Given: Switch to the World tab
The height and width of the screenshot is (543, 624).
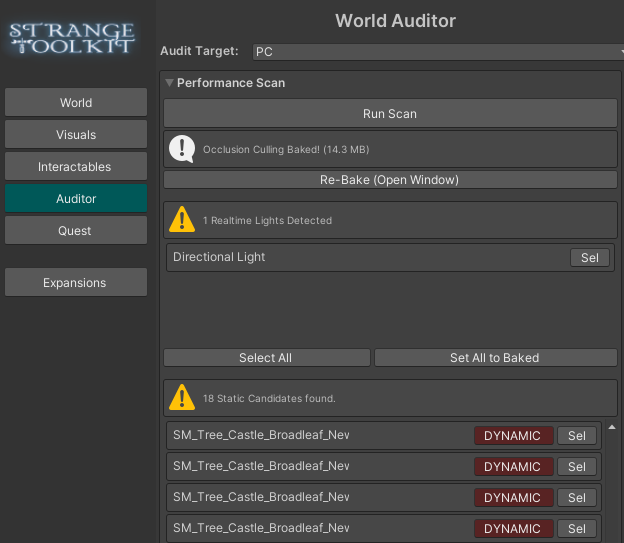Looking at the screenshot, I should coord(76,103).
